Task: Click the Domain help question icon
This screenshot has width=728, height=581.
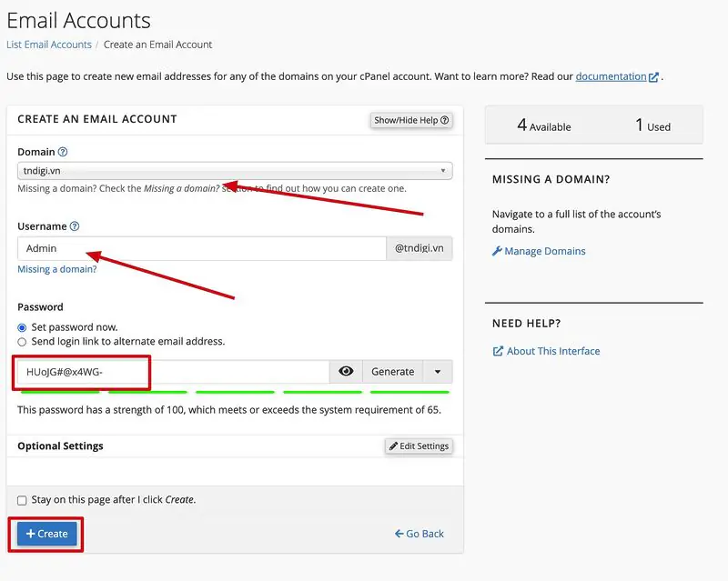Action: (x=63, y=152)
